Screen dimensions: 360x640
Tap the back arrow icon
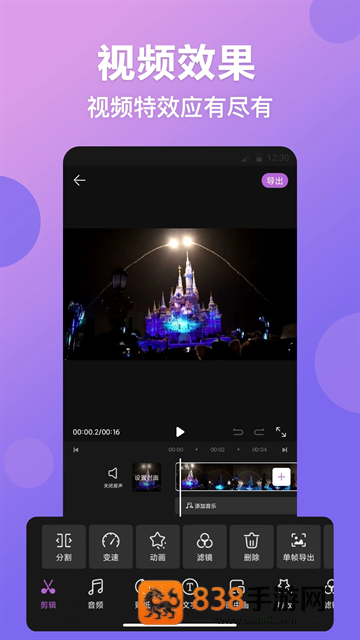(x=79, y=180)
